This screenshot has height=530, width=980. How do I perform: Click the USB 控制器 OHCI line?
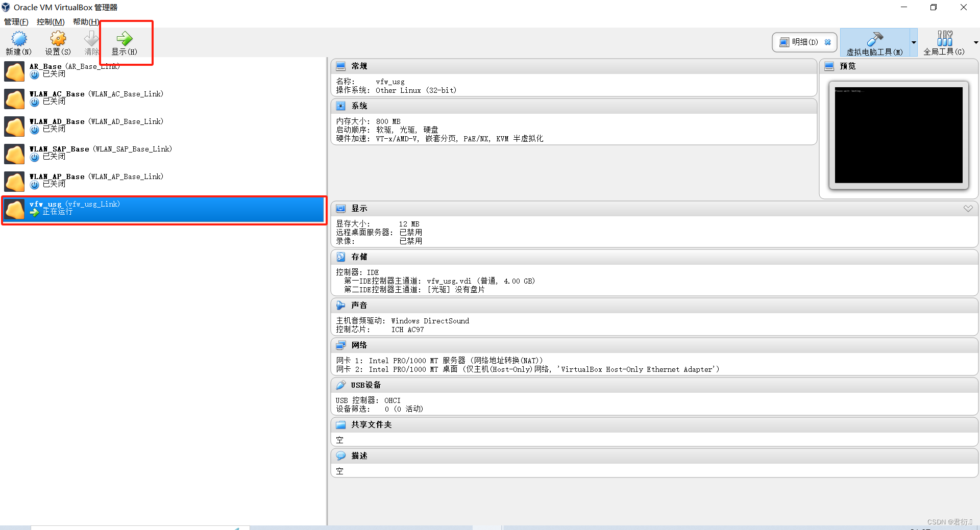[x=368, y=401]
